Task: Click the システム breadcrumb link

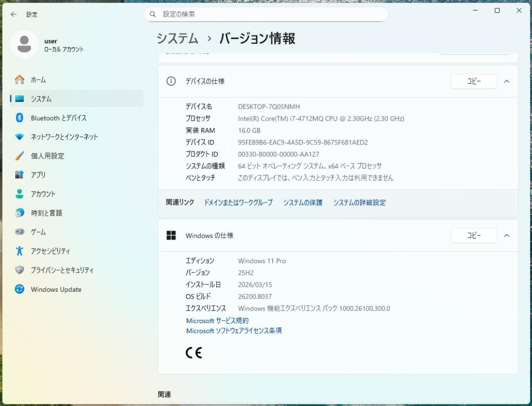Action: click(177, 38)
